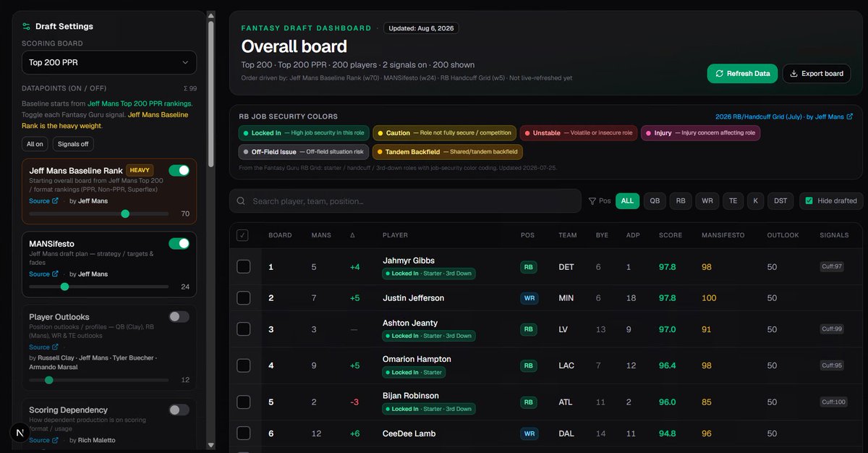Open the Top 200 PPR scoring board dropdown

coord(109,62)
